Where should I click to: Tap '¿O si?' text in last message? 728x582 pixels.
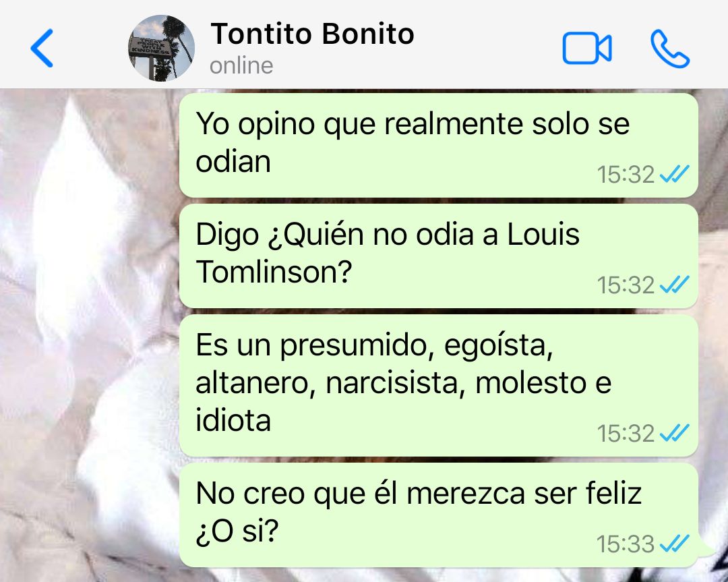(237, 531)
